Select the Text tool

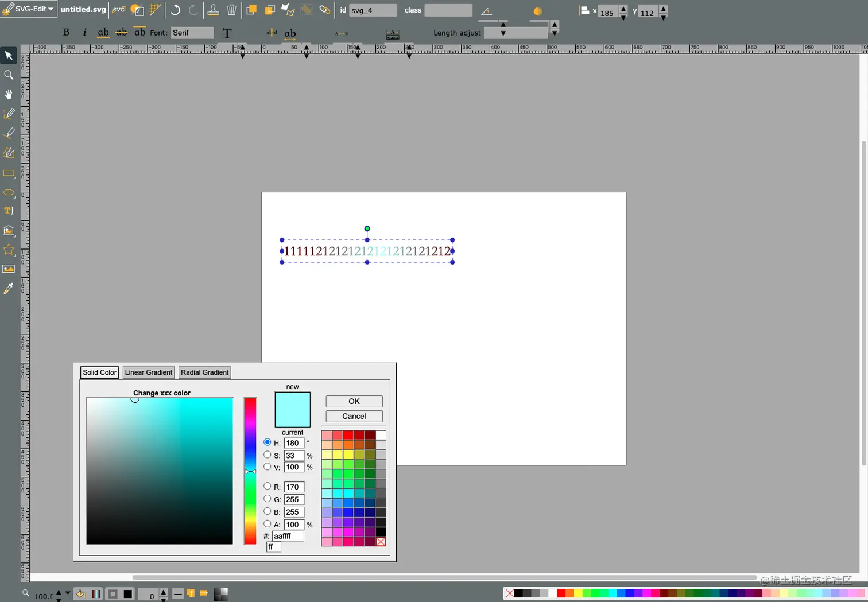pyautogui.click(x=9, y=211)
